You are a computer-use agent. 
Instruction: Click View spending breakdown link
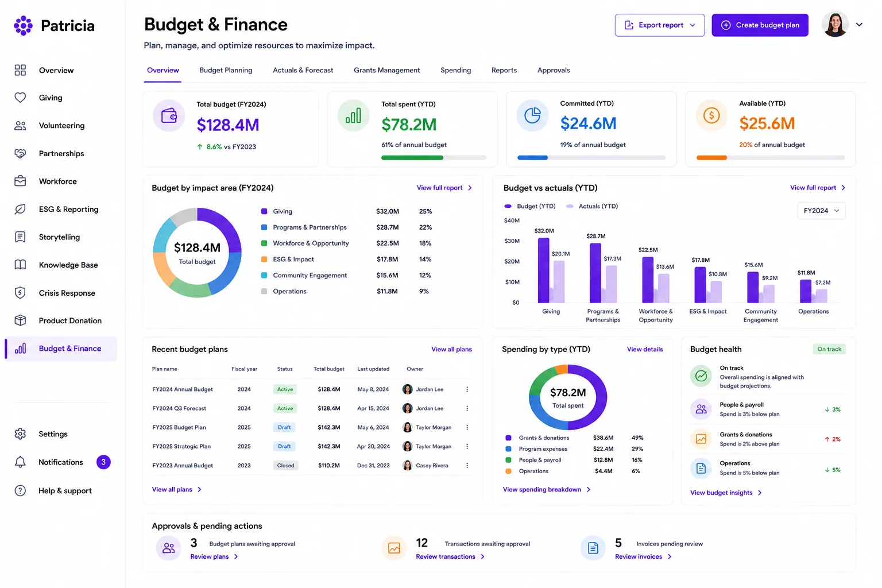point(547,490)
